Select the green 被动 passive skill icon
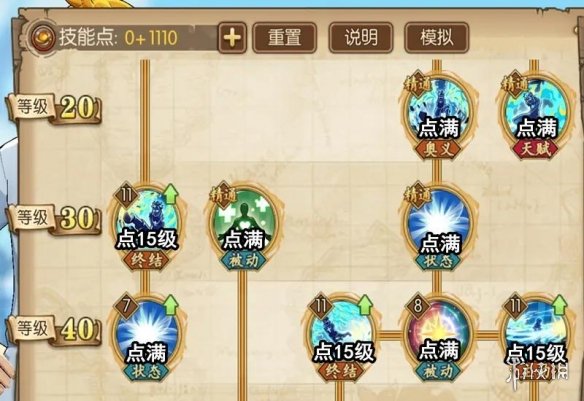The width and height of the screenshot is (584, 401). point(244,225)
